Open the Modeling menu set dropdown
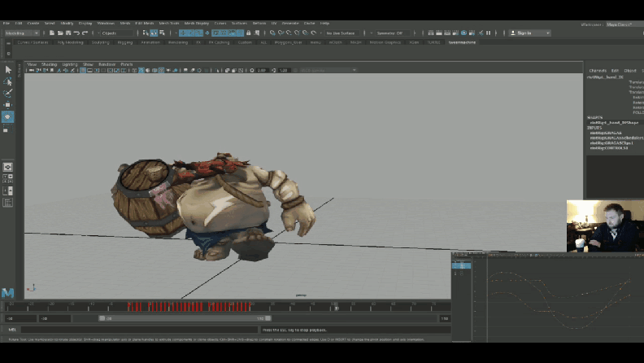The height and width of the screenshot is (363, 644). [x=21, y=33]
